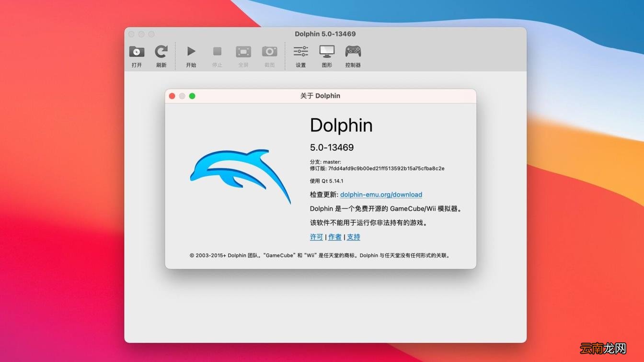Image resolution: width=644 pixels, height=362 pixels.
Task: Stop emulation using the 停止 icon
Action: point(217,51)
